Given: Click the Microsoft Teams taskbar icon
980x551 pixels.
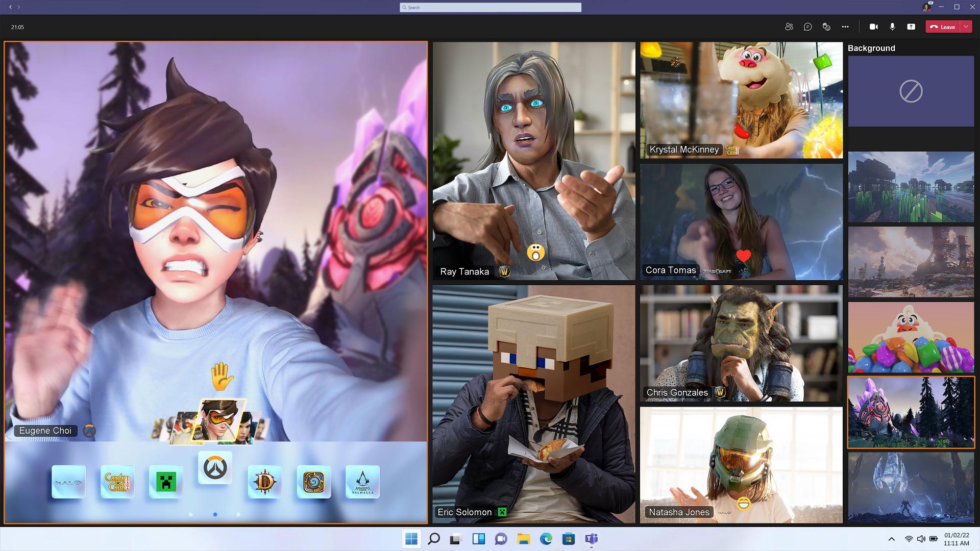Looking at the screenshot, I should [591, 539].
